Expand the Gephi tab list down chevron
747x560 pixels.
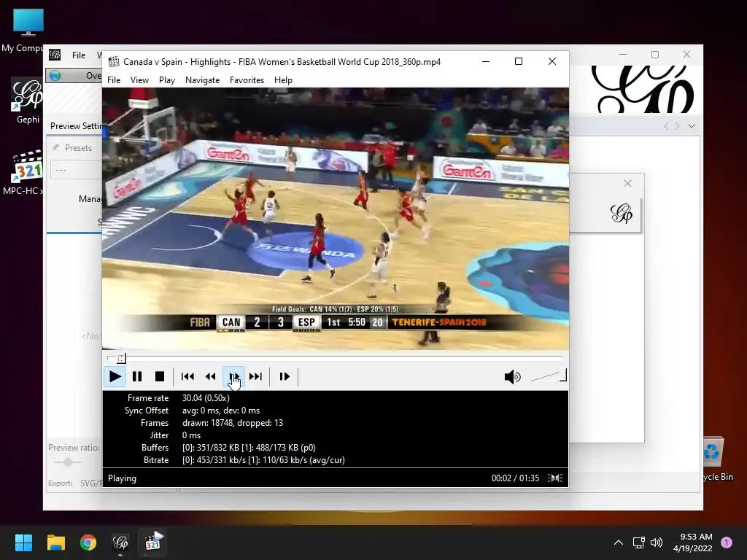tap(692, 126)
